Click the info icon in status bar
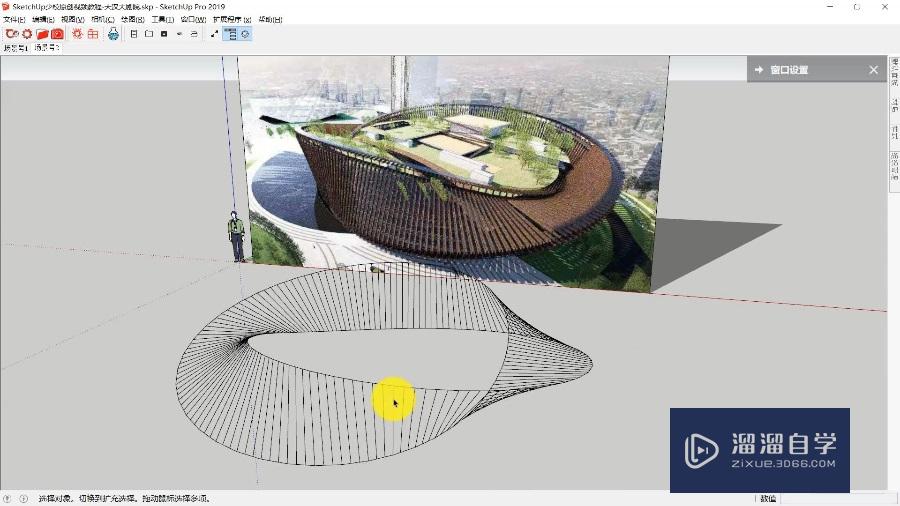Screen dimensions: 900x506 [x=24, y=499]
